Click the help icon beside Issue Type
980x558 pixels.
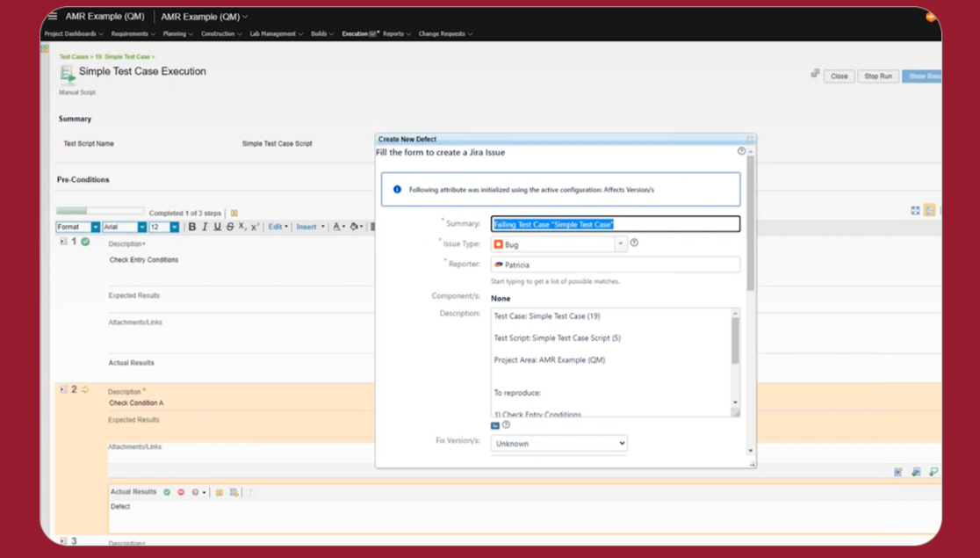634,243
